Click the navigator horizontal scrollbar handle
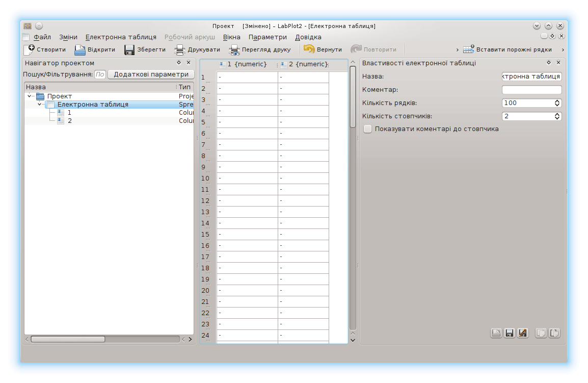 click(x=67, y=339)
